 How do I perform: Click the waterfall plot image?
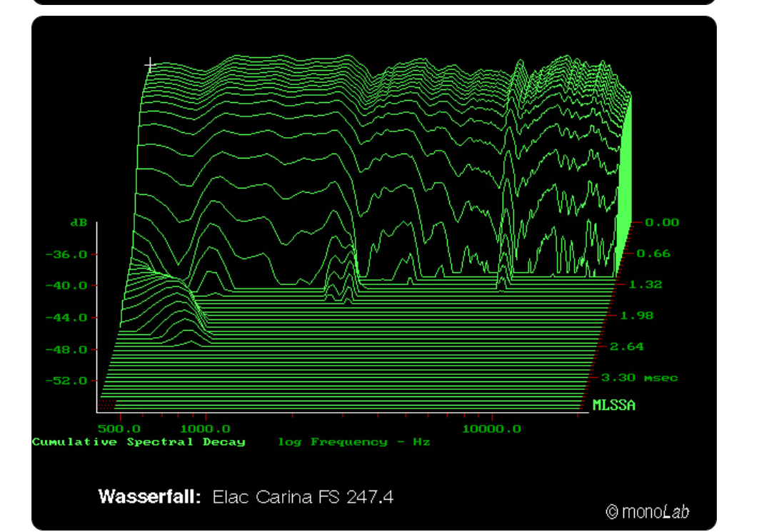tap(373, 273)
